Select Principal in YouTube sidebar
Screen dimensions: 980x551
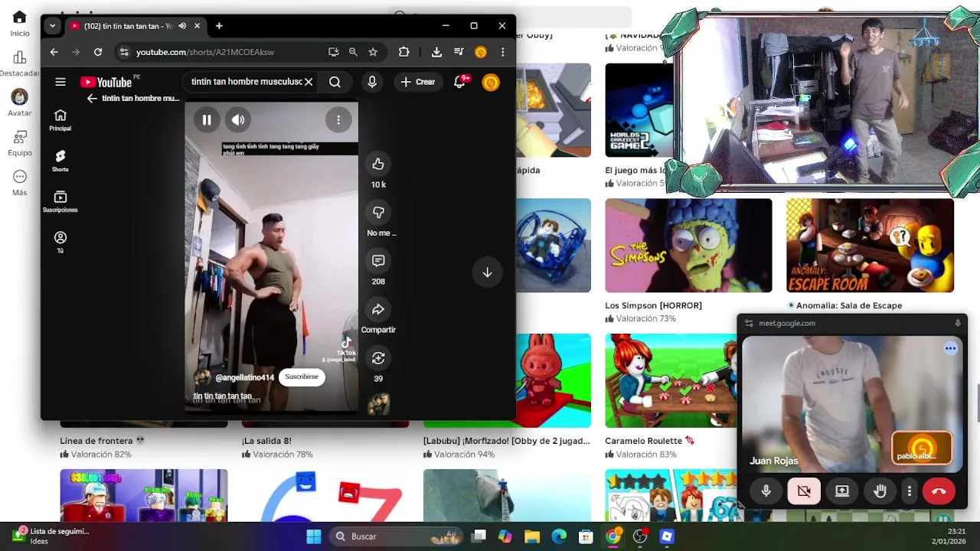coord(60,120)
